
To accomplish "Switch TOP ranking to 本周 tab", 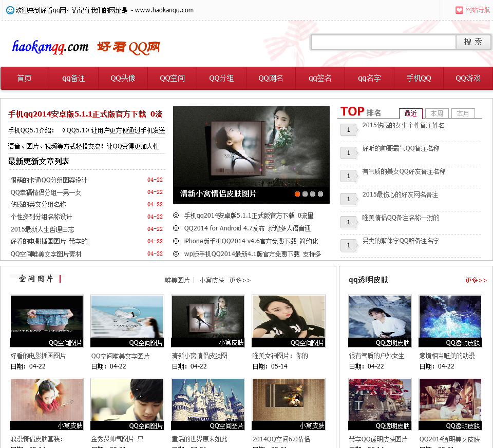I will (x=437, y=113).
